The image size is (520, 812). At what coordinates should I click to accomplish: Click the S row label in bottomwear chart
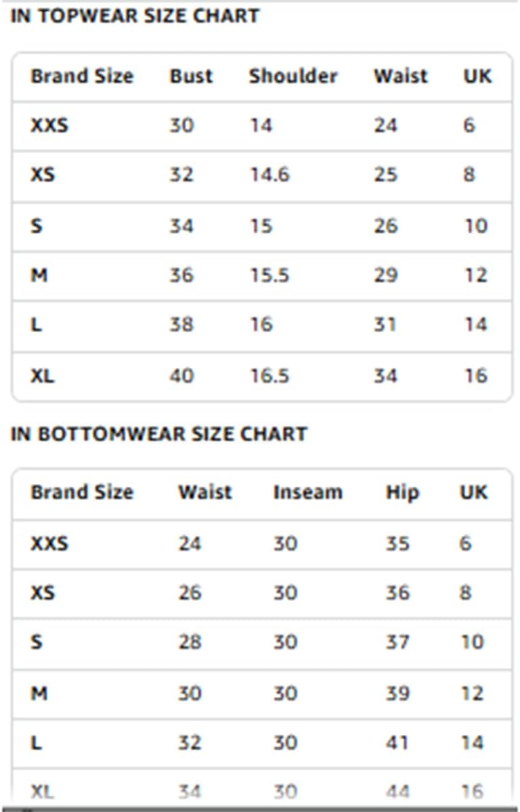click(37, 642)
